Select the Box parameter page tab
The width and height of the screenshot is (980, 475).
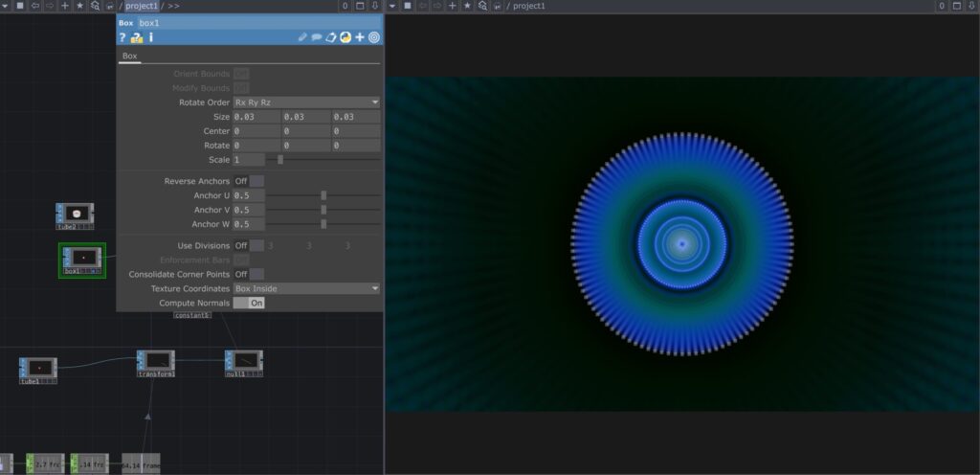point(129,57)
